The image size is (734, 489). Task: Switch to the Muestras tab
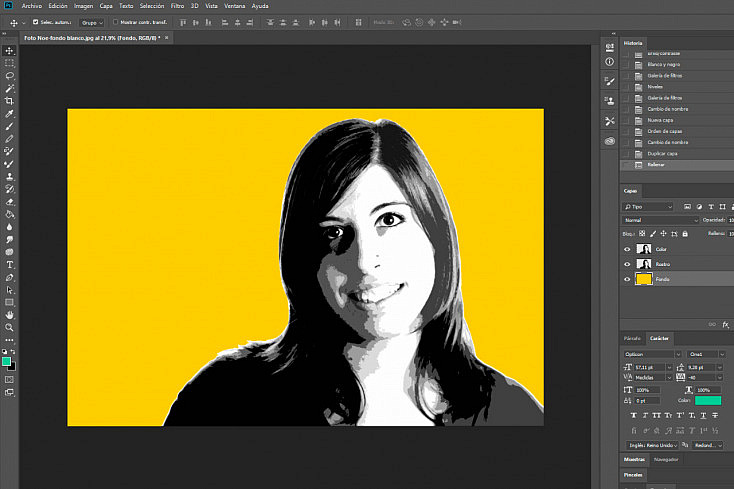point(634,460)
